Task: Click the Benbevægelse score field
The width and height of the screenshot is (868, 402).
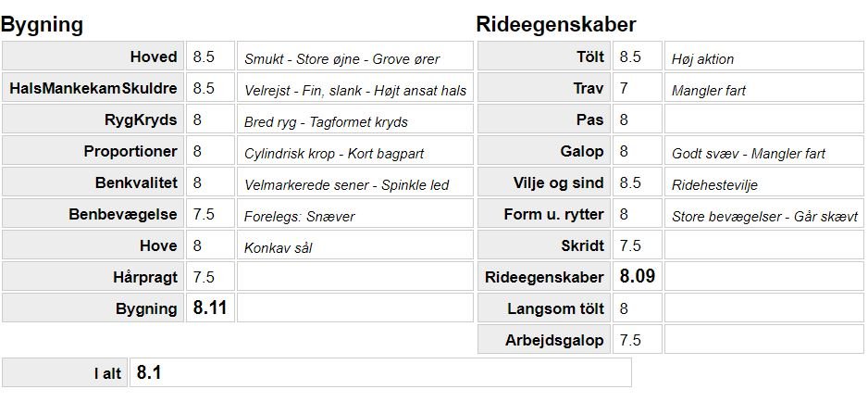Action: click(209, 215)
